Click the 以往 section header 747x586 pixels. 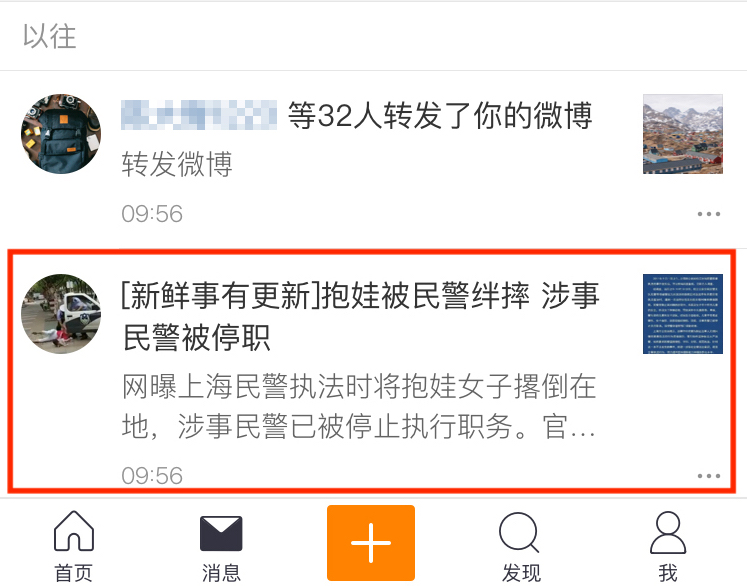(50, 36)
